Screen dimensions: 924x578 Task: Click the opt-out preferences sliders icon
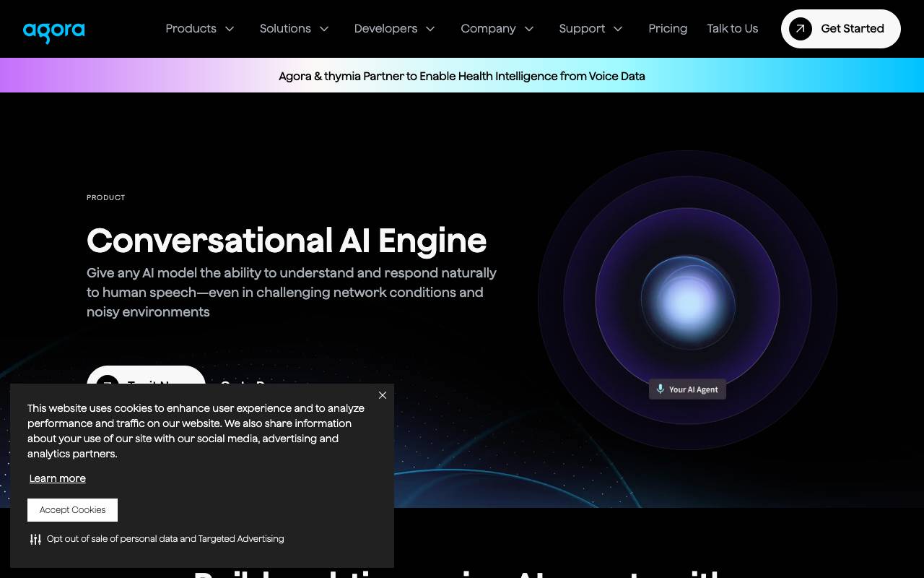click(x=35, y=539)
